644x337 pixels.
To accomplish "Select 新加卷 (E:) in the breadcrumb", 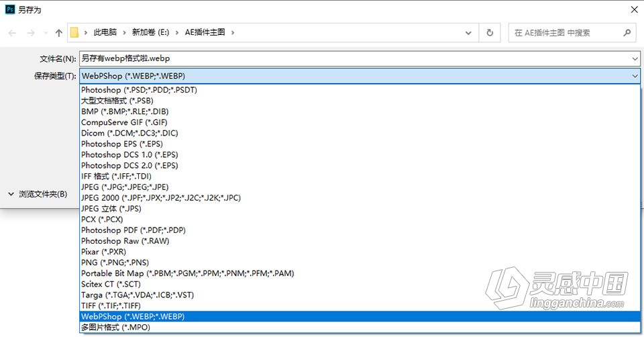I will [x=150, y=32].
